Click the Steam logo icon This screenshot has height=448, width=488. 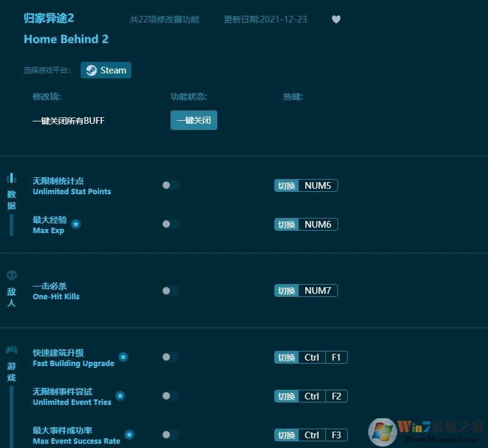[92, 70]
